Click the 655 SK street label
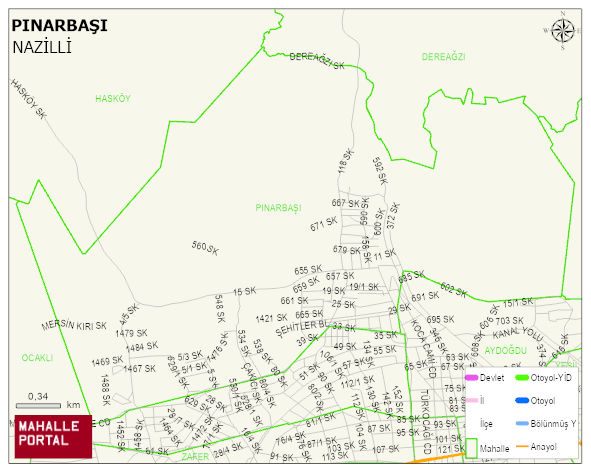Image resolution: width=591 pixels, height=472 pixels. pos(308,270)
